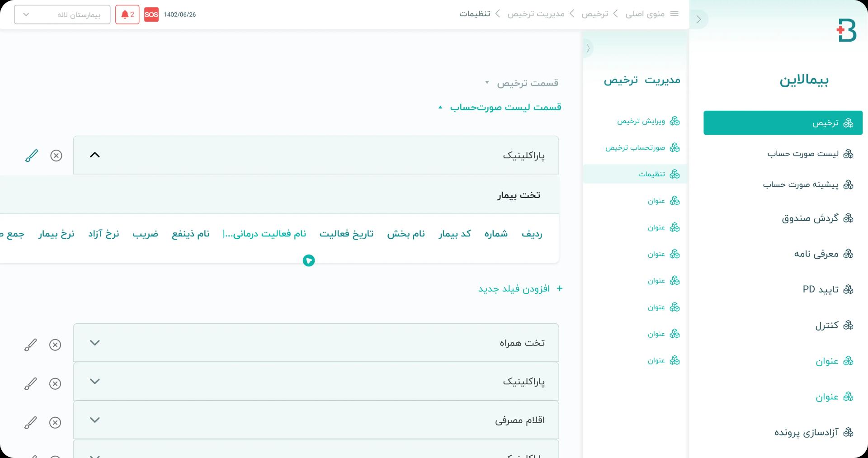This screenshot has width=868, height=458.
Task: Edit the اقلام مصرفی row with brush icon
Action: point(30,423)
